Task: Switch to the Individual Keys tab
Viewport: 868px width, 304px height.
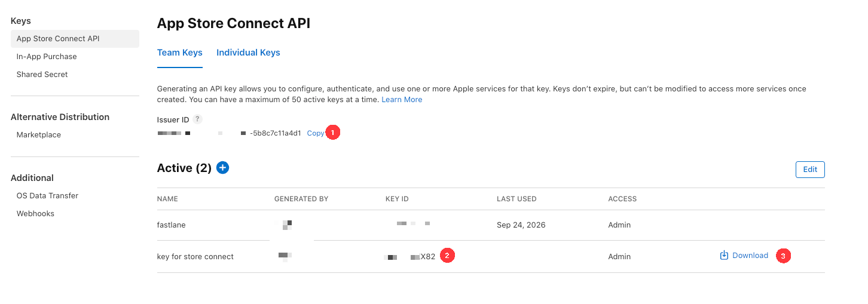Action: pos(248,53)
